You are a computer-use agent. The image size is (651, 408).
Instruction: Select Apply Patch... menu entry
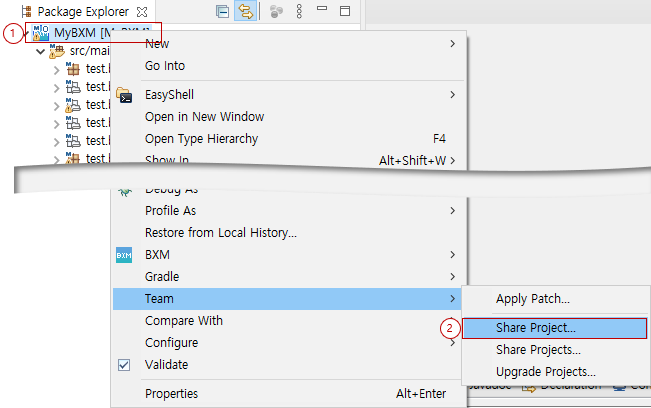point(532,299)
